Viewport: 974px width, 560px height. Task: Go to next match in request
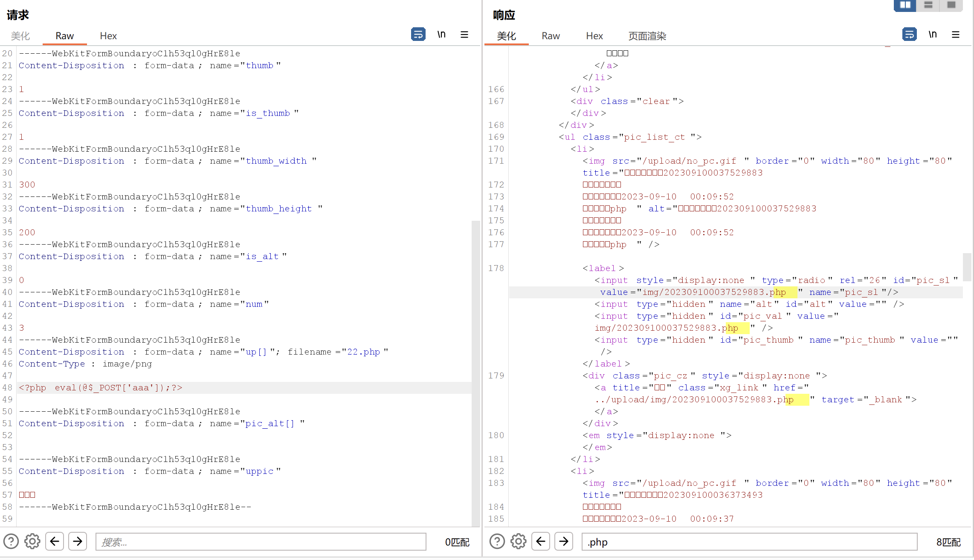tap(78, 542)
